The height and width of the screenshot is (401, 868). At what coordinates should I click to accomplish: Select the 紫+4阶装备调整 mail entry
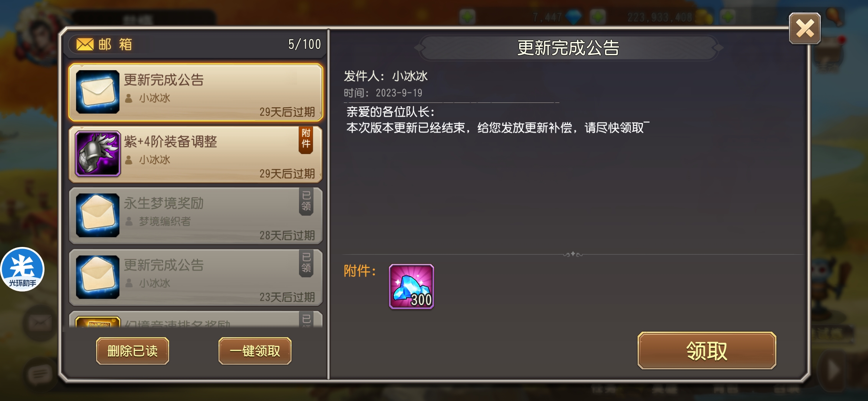point(195,154)
